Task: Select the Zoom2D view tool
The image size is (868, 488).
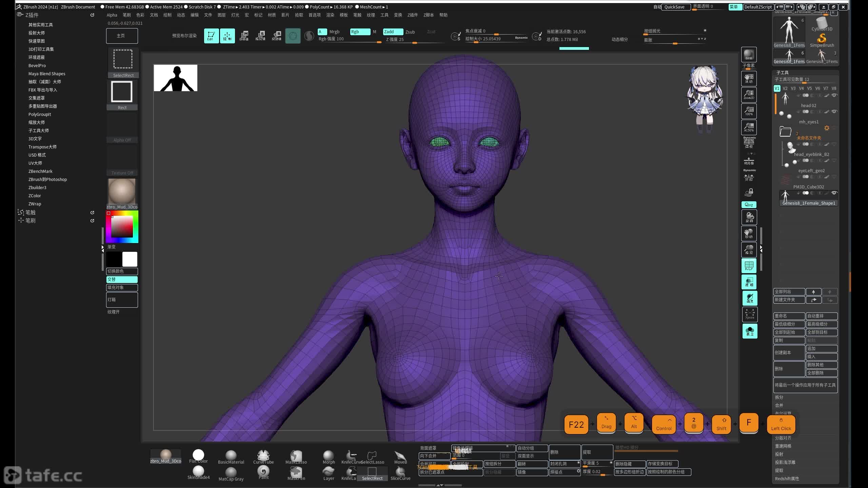Action: [x=749, y=95]
